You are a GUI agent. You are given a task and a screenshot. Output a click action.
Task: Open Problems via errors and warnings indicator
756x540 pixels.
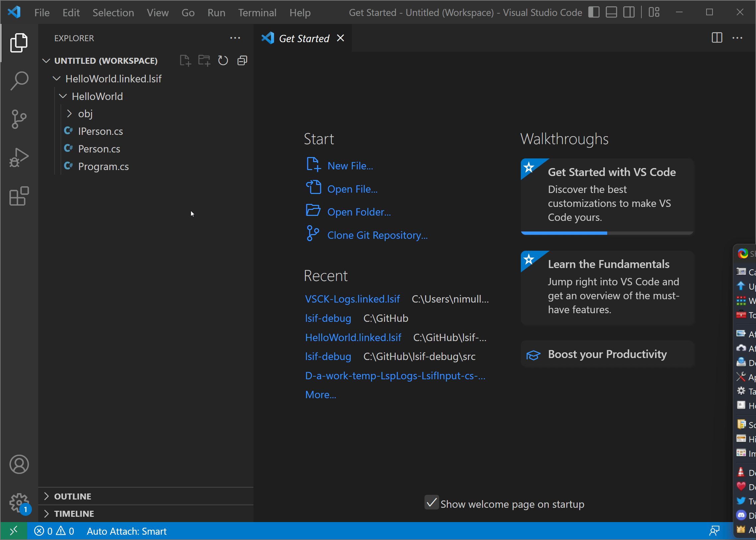[54, 531]
